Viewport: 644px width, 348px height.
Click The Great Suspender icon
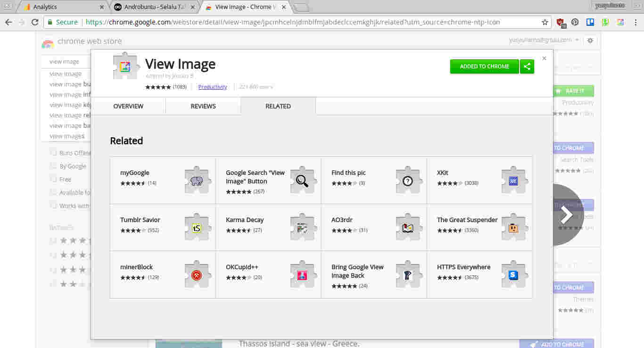pos(513,228)
